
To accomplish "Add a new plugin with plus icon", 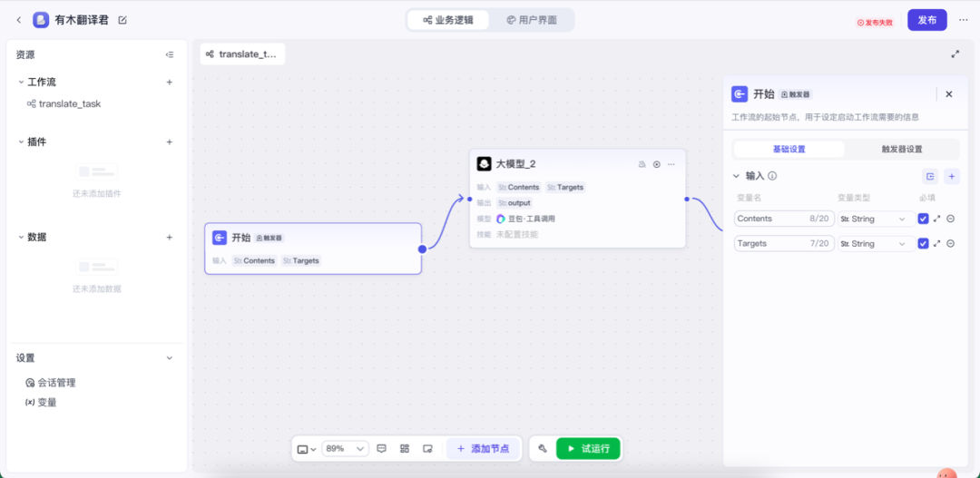I will coord(170,141).
